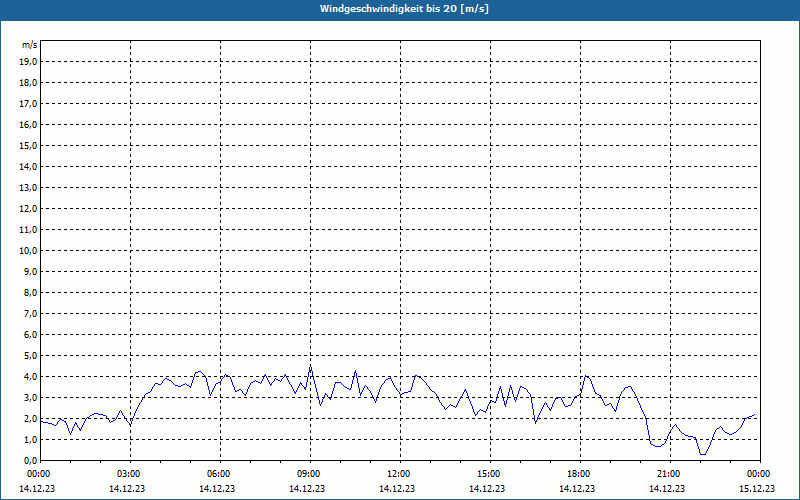Click the "17,0" y-axis value
This screenshot has height=500, width=800.
pos(28,104)
